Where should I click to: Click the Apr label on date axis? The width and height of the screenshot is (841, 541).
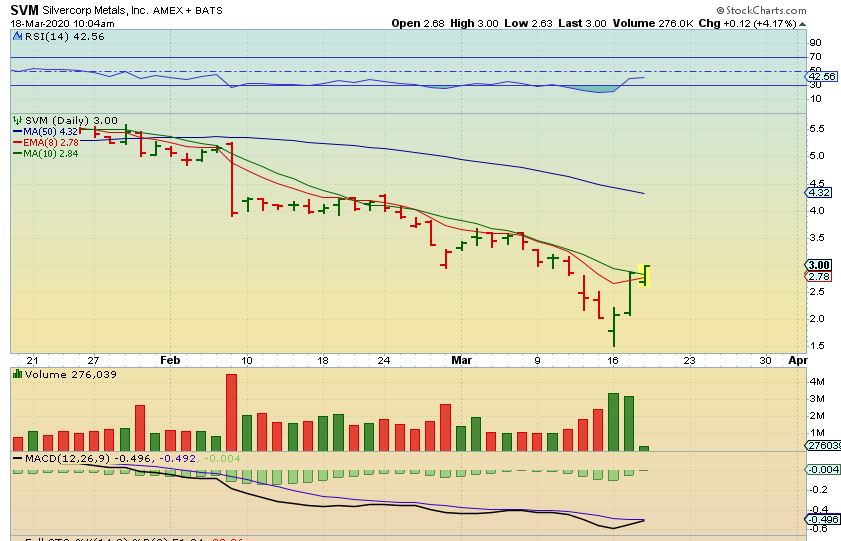coord(798,360)
